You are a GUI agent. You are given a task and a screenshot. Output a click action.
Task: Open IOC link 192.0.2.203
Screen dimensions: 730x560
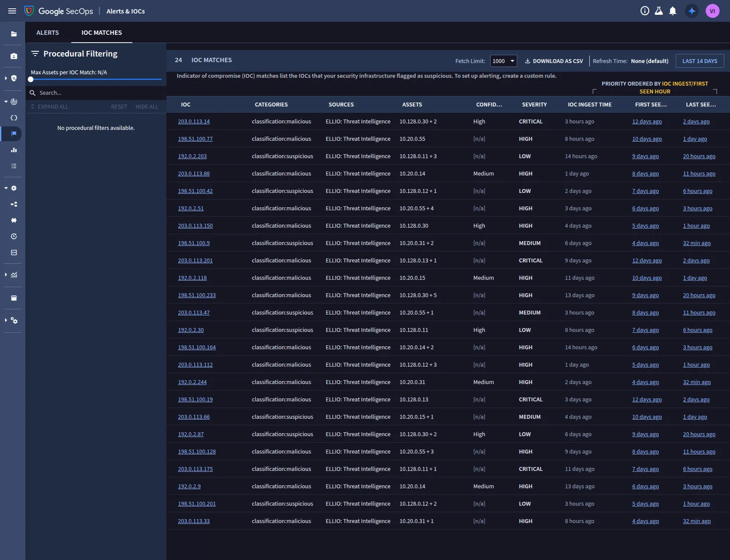(x=192, y=156)
